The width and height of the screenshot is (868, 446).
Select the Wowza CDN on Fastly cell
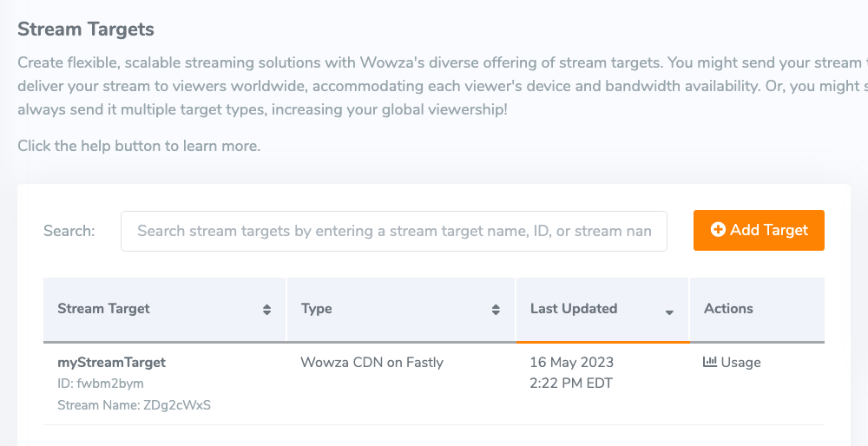tap(372, 363)
